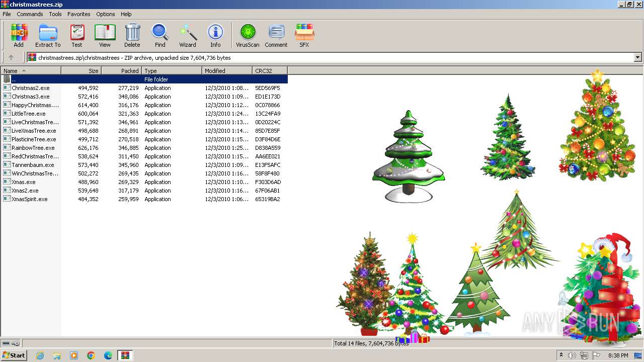Click the Add archive toolbar icon
The width and height of the screenshot is (644, 362).
19,35
